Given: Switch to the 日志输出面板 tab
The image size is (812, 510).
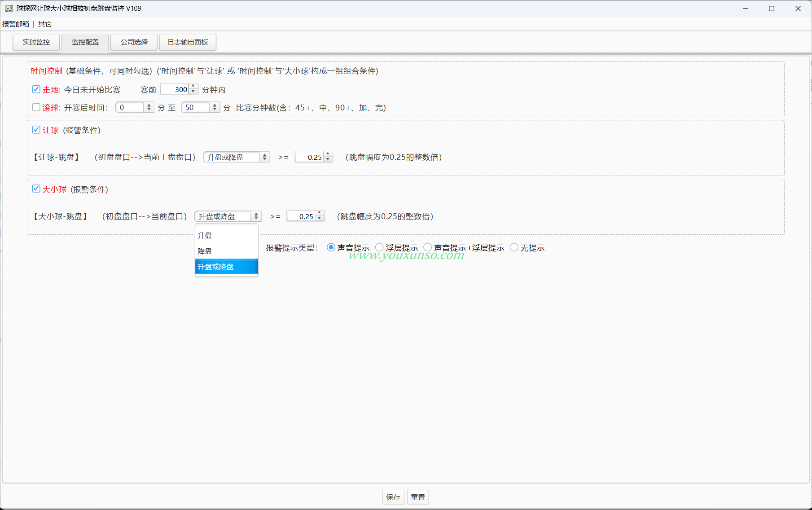Looking at the screenshot, I should (x=188, y=42).
